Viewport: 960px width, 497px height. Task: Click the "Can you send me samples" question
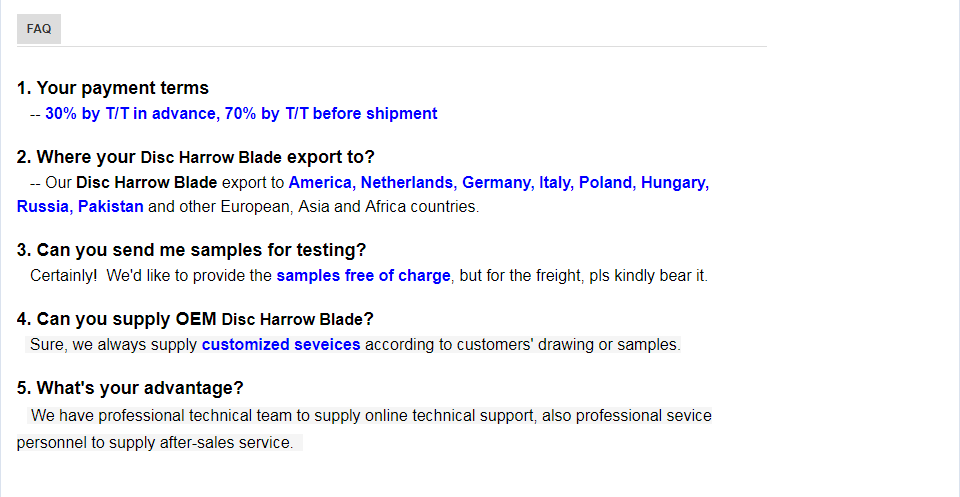(192, 250)
